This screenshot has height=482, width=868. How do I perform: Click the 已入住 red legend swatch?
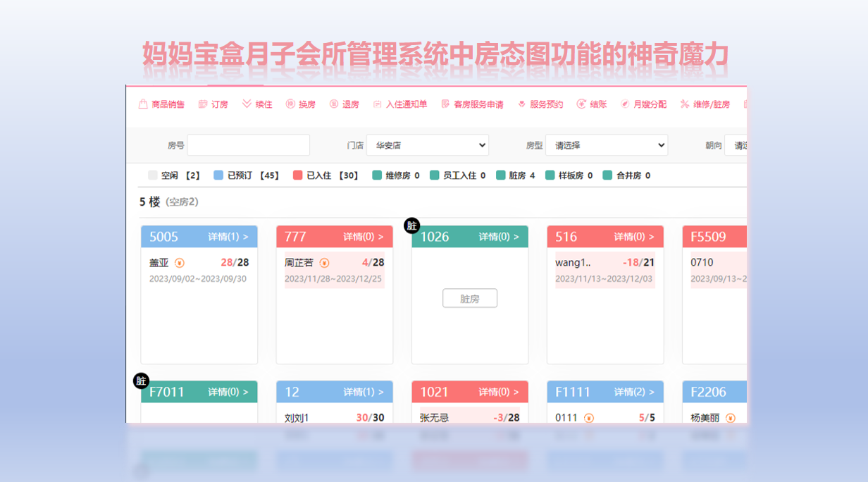tap(297, 175)
